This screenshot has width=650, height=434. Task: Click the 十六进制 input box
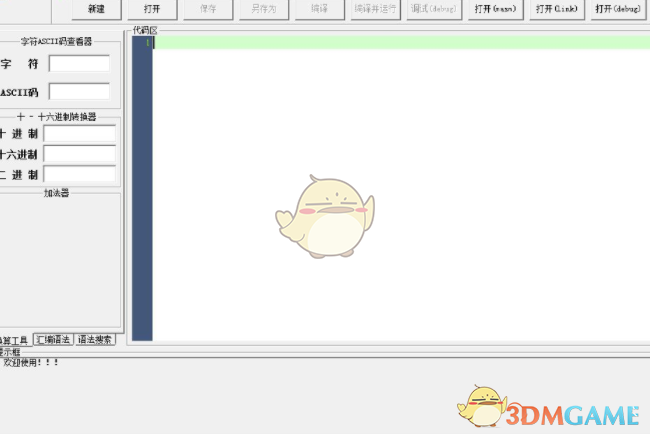tap(80, 154)
